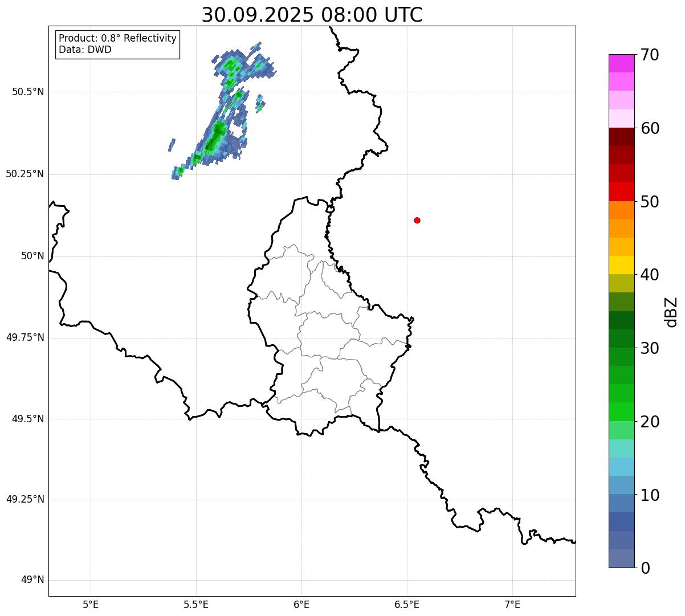Click the title "30.09.2025 08:00 UTC"
The height and width of the screenshot is (616, 685).
[x=312, y=15]
